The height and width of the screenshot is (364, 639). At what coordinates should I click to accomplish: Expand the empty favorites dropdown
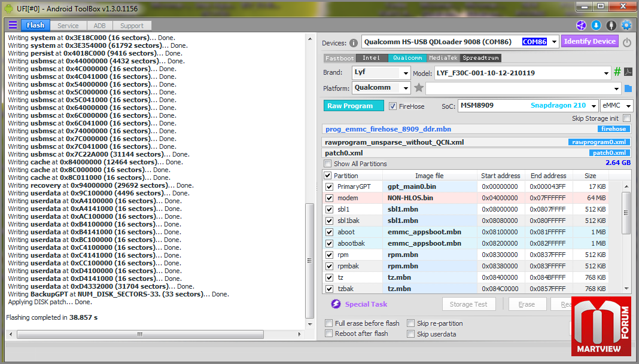click(616, 88)
